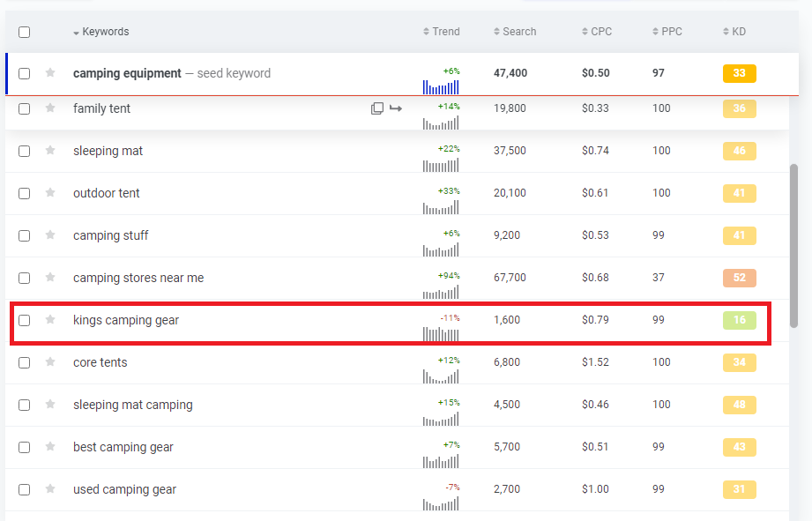Star the best camping gear keyword
812x521 pixels.
click(x=50, y=446)
